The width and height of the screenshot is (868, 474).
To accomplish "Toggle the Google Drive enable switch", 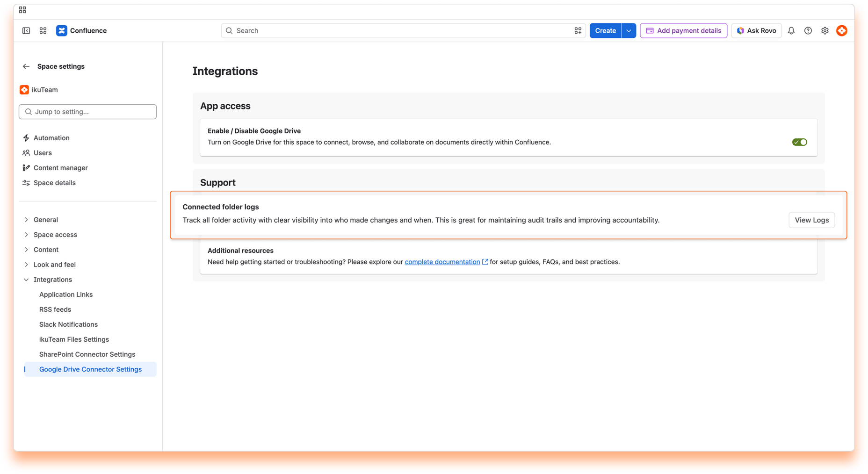I will (799, 142).
